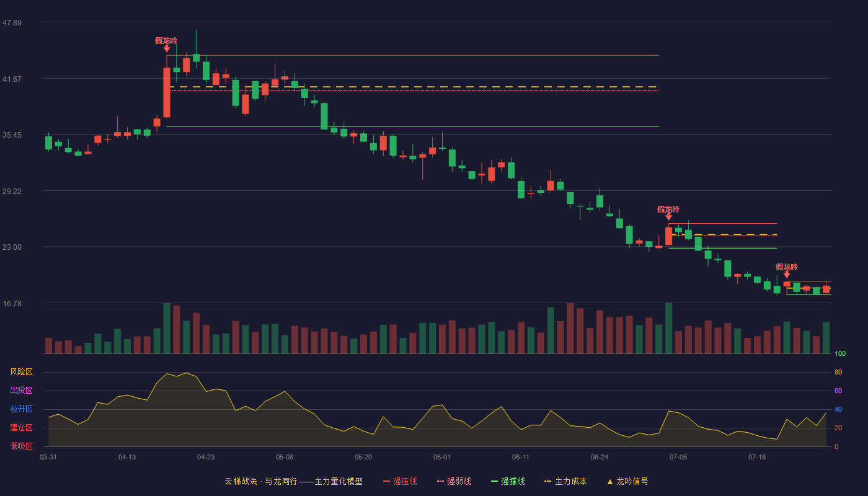This screenshot has height=496, width=868.
Task: Click the 23.00 price axis label
Action: pyautogui.click(x=12, y=247)
